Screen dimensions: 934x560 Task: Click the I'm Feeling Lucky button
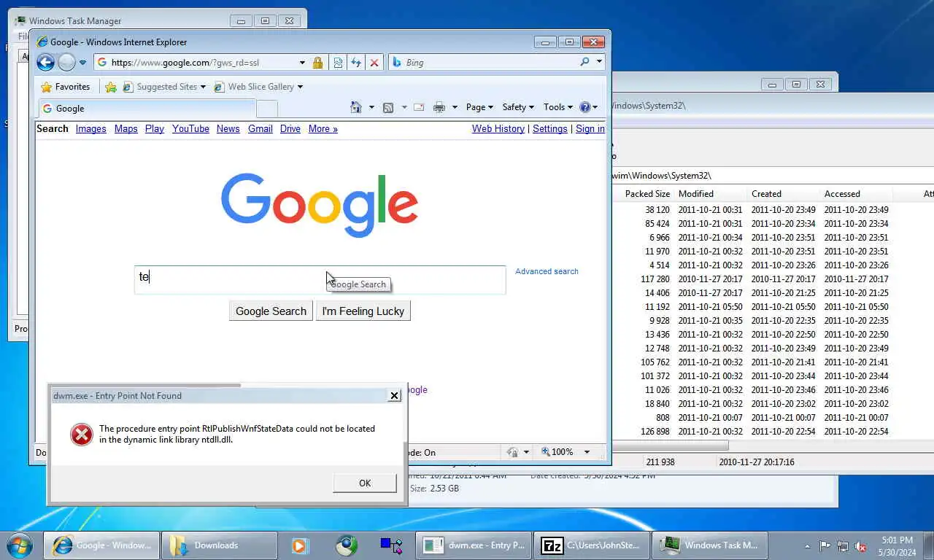pyautogui.click(x=363, y=311)
